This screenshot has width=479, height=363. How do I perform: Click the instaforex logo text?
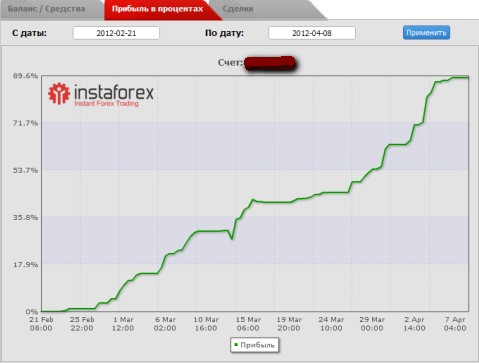114,92
